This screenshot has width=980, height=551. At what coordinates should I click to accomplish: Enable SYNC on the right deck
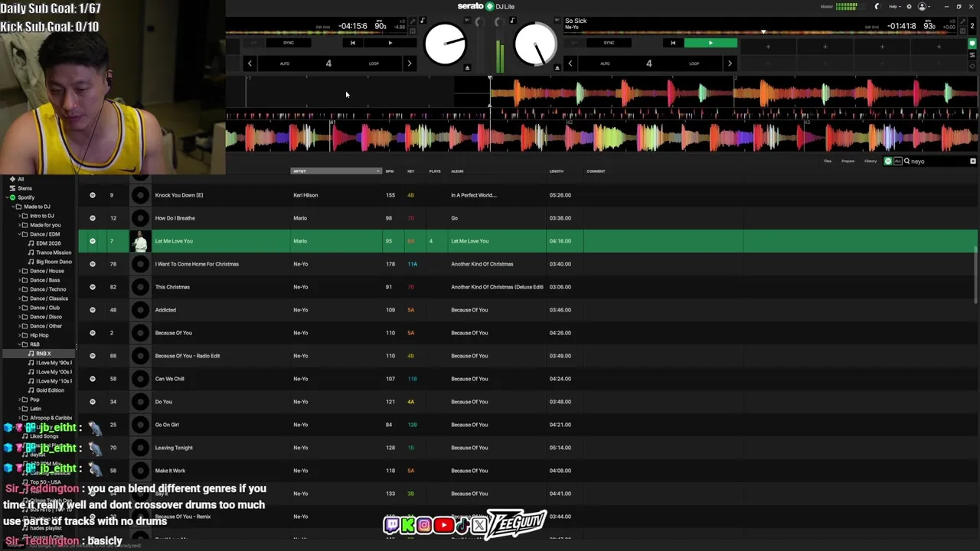click(x=609, y=43)
